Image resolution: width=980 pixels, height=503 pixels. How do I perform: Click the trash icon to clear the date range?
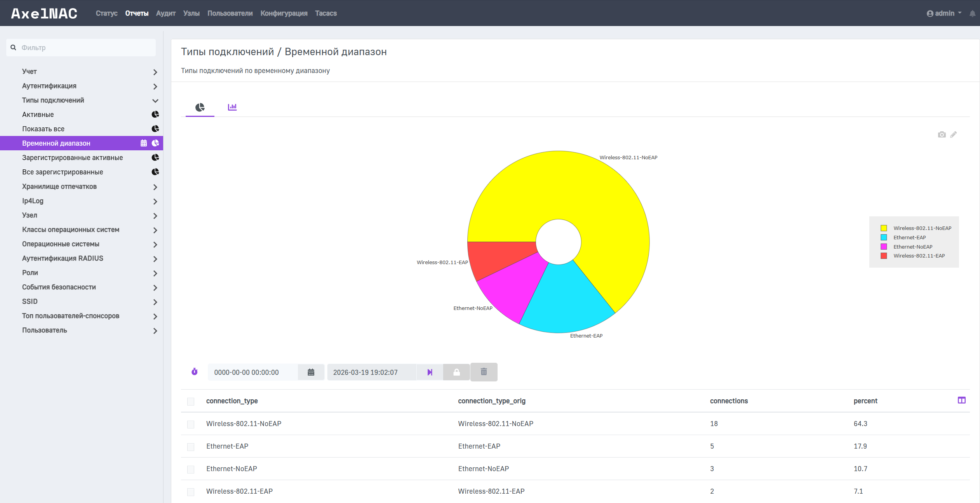tap(484, 372)
